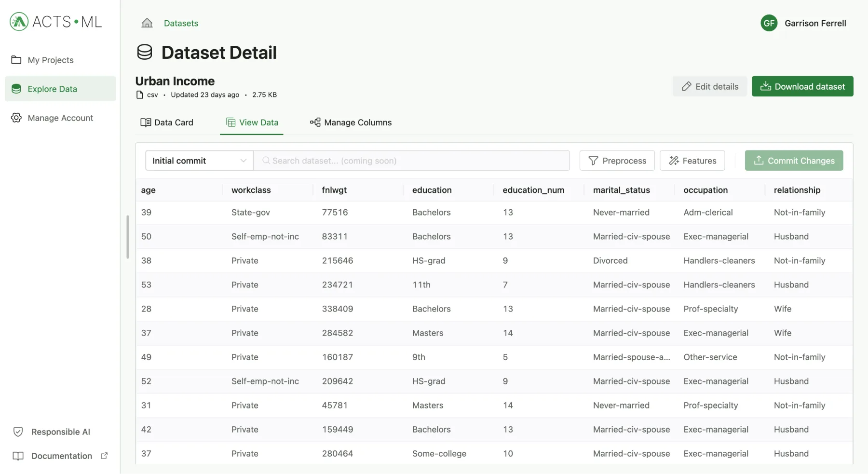Viewport: 868px width, 474px height.
Task: Open the Manage Columns tab
Action: [x=351, y=122]
